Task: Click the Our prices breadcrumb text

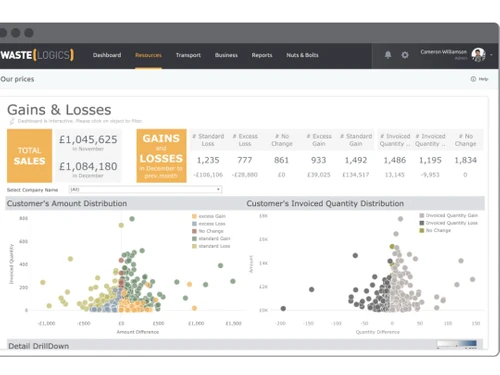Action: (x=17, y=79)
